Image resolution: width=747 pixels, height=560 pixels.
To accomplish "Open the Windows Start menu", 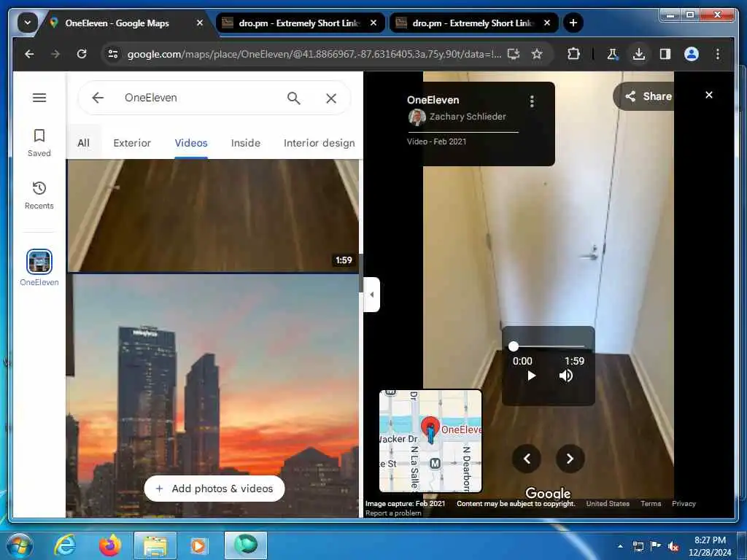I will [19, 545].
